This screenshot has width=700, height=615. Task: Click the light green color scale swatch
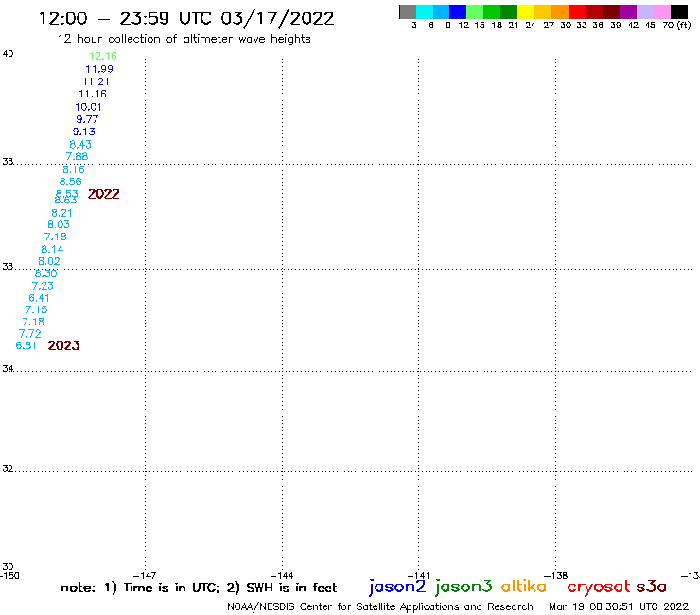[475, 11]
